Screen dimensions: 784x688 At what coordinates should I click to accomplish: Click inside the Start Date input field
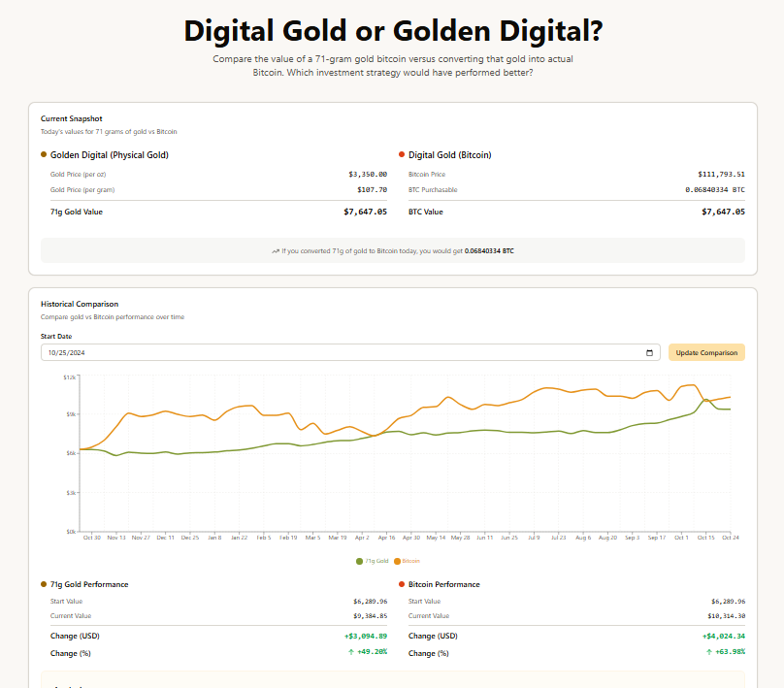291,352
